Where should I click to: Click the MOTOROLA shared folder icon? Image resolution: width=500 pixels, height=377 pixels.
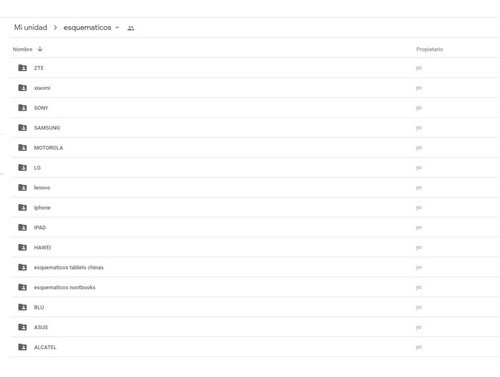(x=22, y=148)
